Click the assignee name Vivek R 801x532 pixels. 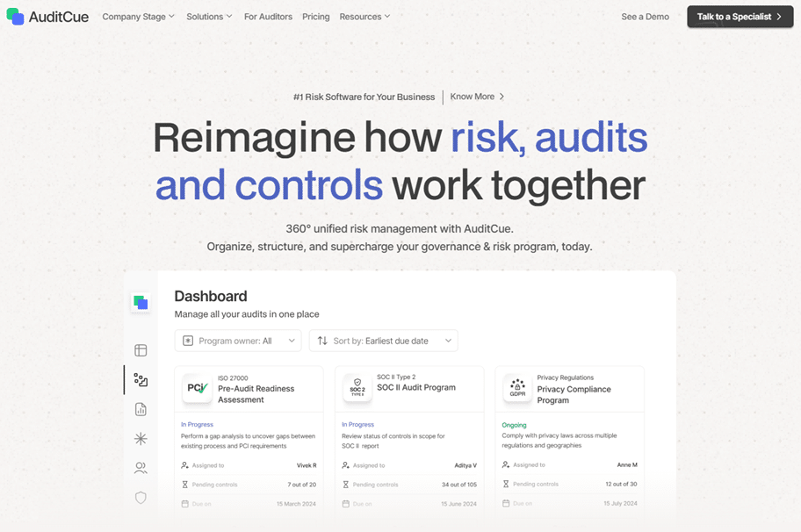tap(307, 465)
